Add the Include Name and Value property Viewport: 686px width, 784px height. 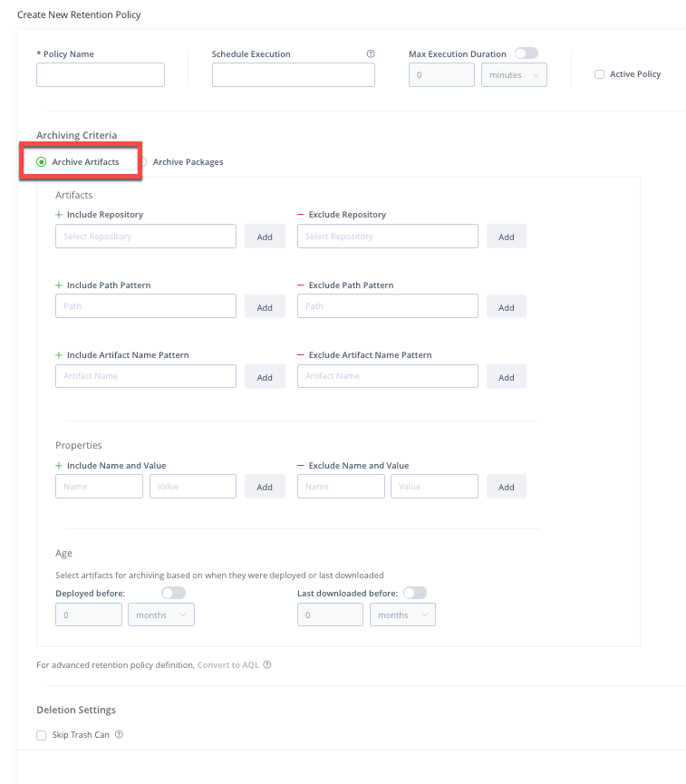pyautogui.click(x=265, y=487)
